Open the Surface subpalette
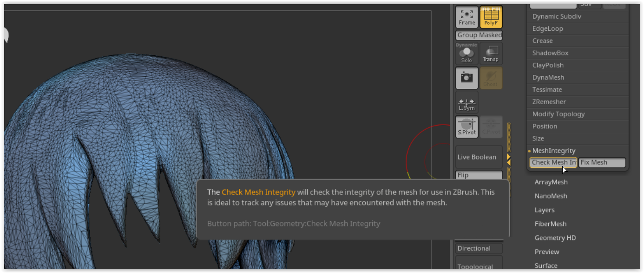Screen dimensions: 644x273 [x=546, y=266]
